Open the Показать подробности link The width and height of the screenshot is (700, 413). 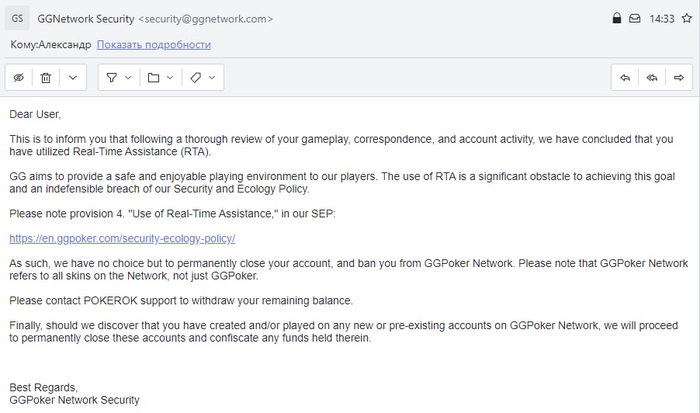click(154, 45)
